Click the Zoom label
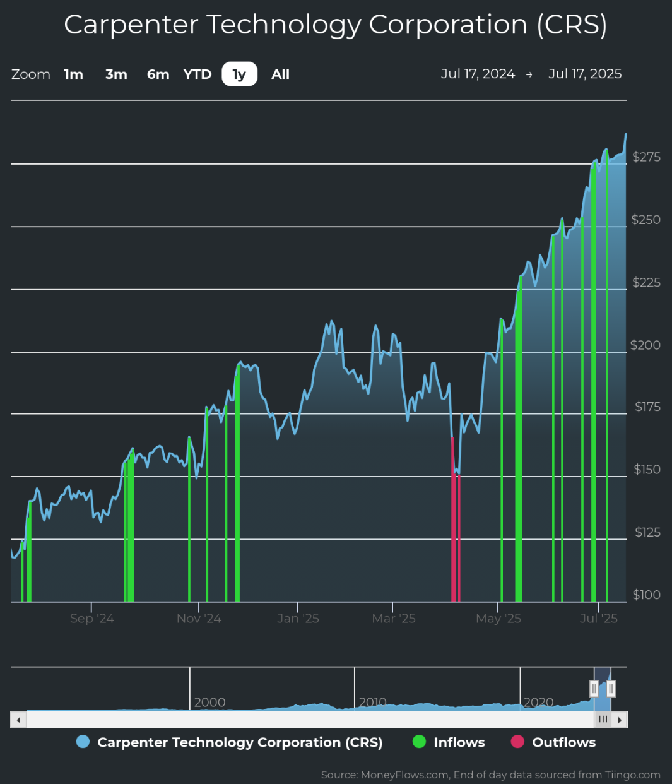This screenshot has height=784, width=672. click(31, 74)
